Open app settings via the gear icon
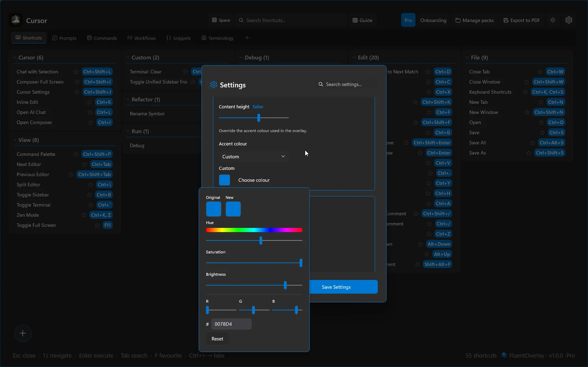The image size is (588, 367). pyautogui.click(x=569, y=20)
